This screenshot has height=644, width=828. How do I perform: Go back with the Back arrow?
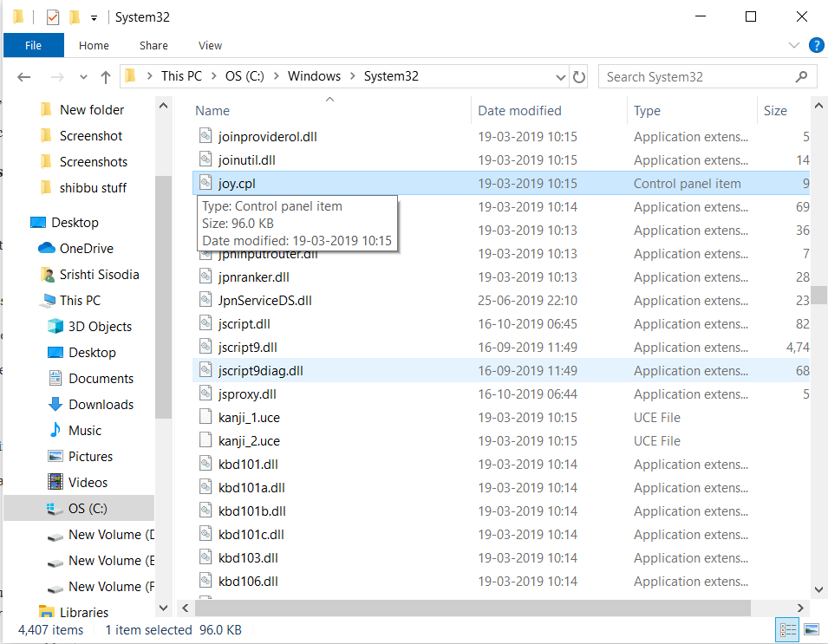(23, 77)
